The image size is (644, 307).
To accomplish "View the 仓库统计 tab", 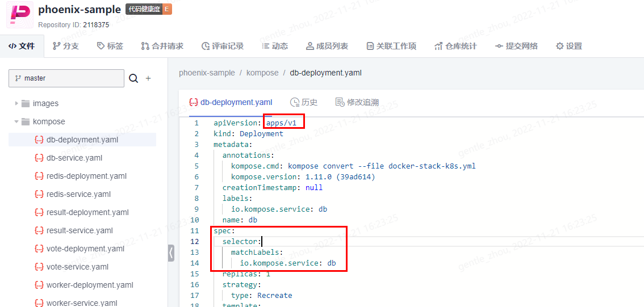I will coord(455,46).
